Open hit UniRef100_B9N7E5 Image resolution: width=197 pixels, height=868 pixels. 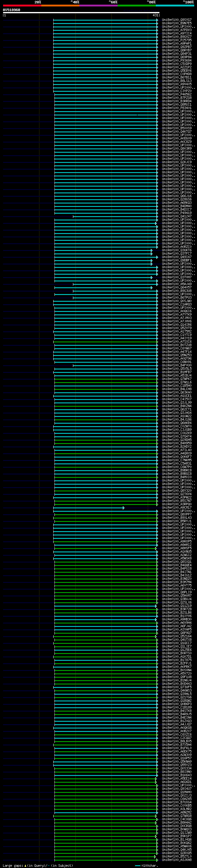[177, 23]
